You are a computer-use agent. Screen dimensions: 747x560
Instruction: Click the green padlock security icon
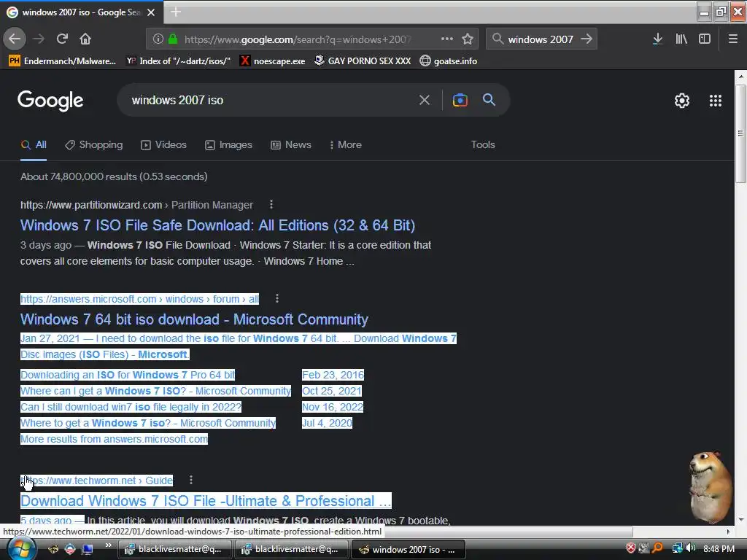click(173, 39)
